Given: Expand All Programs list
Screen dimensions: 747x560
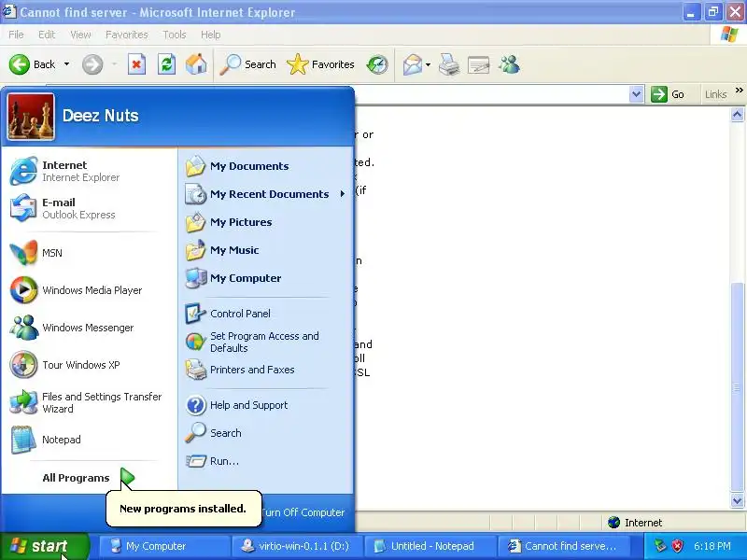Looking at the screenshot, I should pos(88,478).
